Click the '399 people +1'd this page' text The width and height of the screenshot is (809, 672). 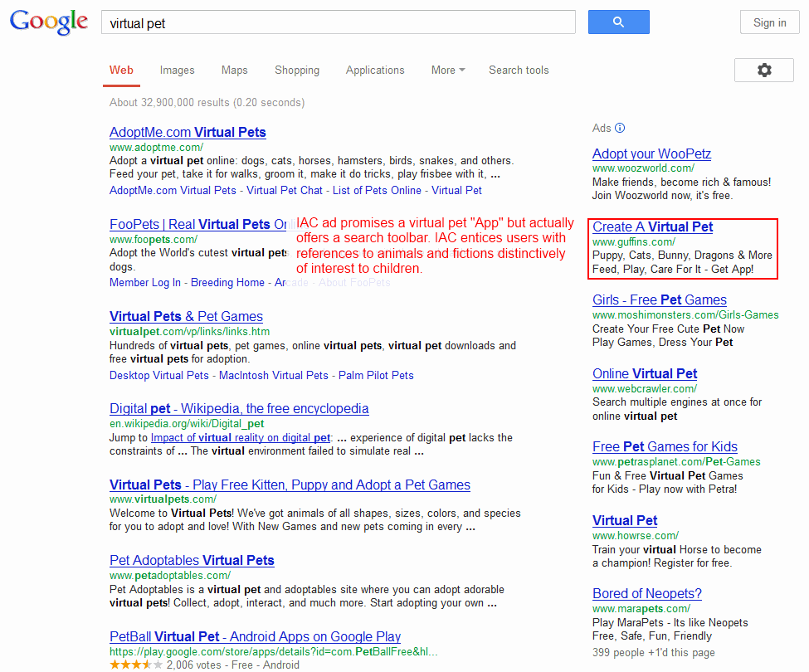654,652
